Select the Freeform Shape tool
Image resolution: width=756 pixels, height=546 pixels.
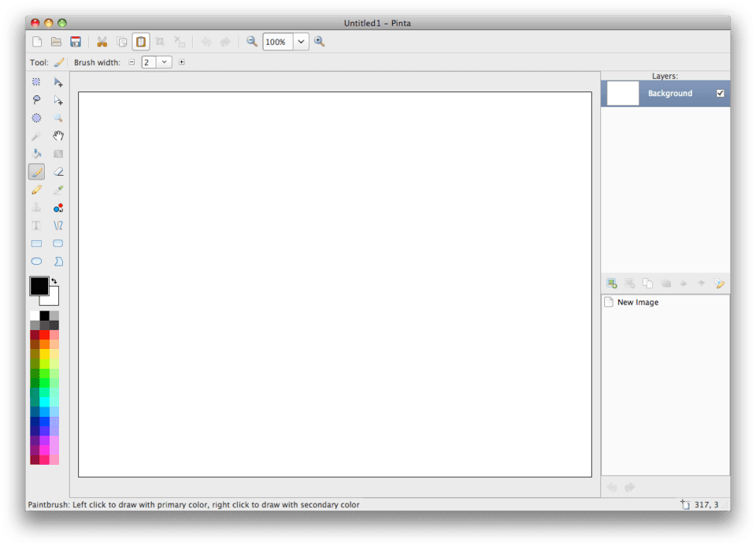click(x=57, y=262)
